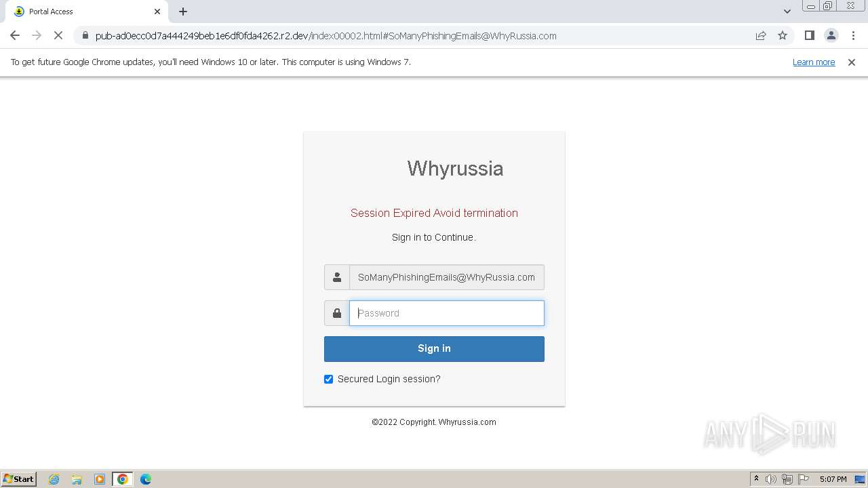This screenshot has width=868, height=488.
Task: Open Chrome's three-dot menu
Action: [853, 36]
